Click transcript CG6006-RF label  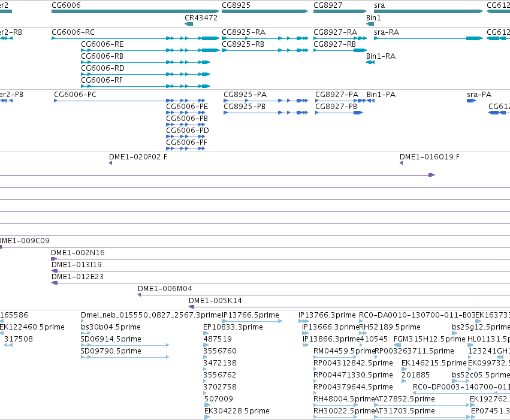pos(102,80)
